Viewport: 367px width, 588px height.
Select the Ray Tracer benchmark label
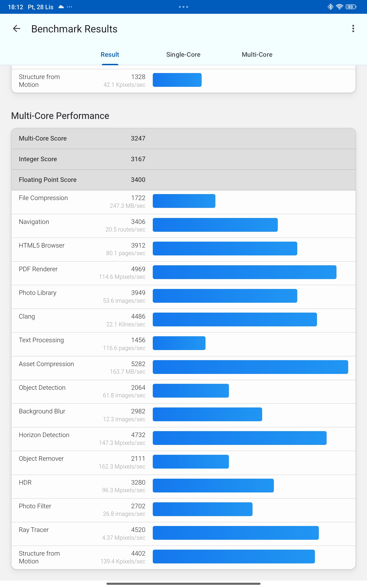click(34, 530)
